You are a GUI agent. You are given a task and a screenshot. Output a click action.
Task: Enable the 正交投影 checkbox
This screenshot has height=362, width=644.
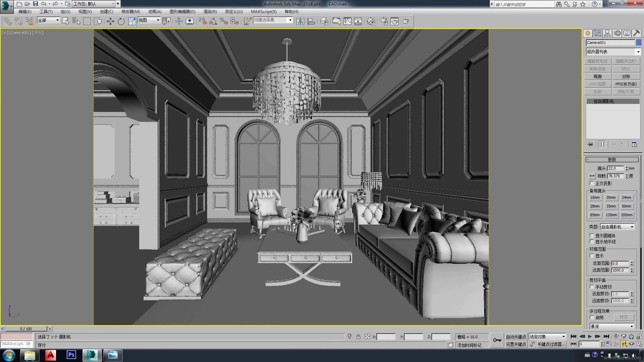point(592,183)
